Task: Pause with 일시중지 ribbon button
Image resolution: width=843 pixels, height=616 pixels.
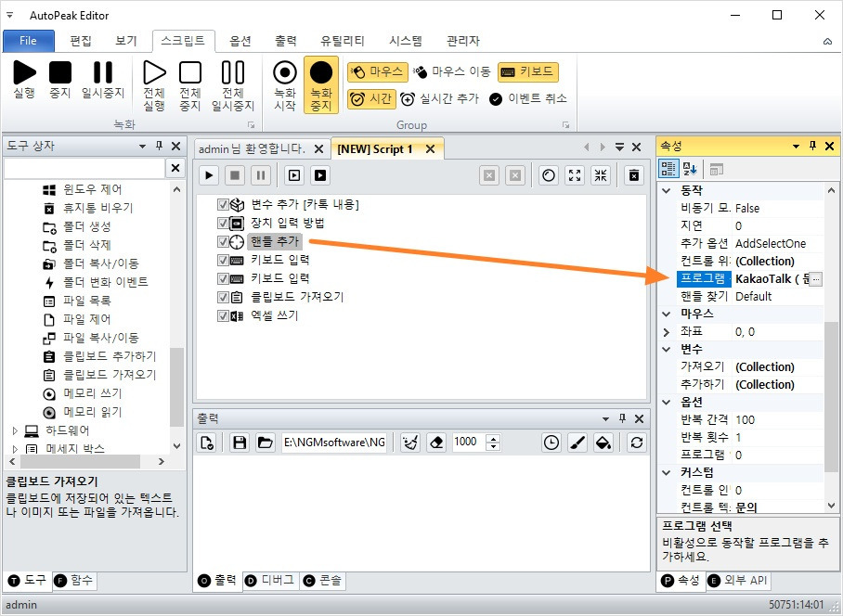Action: click(103, 80)
